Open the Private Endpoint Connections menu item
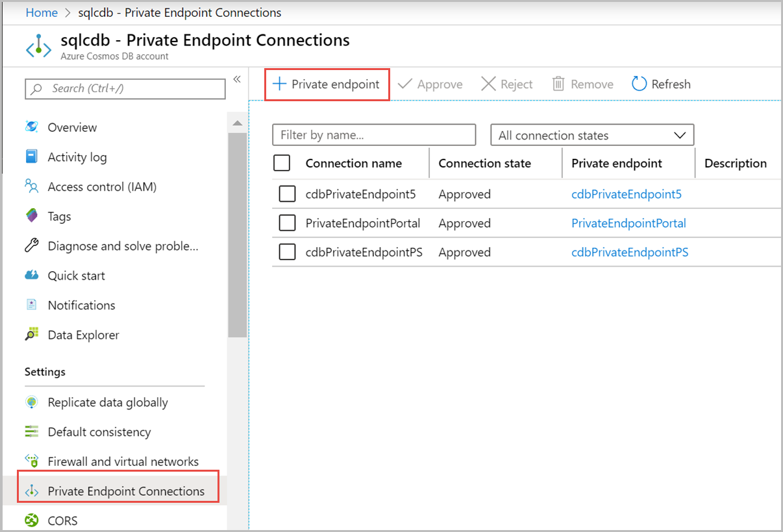 pos(126,491)
